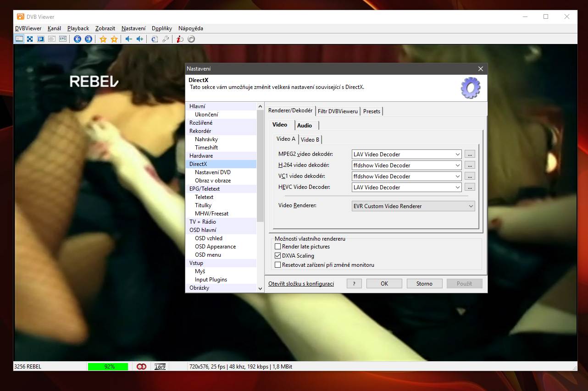Click the blue previous channel arrow
Screen dimensions: 588x391
[x=78, y=39]
